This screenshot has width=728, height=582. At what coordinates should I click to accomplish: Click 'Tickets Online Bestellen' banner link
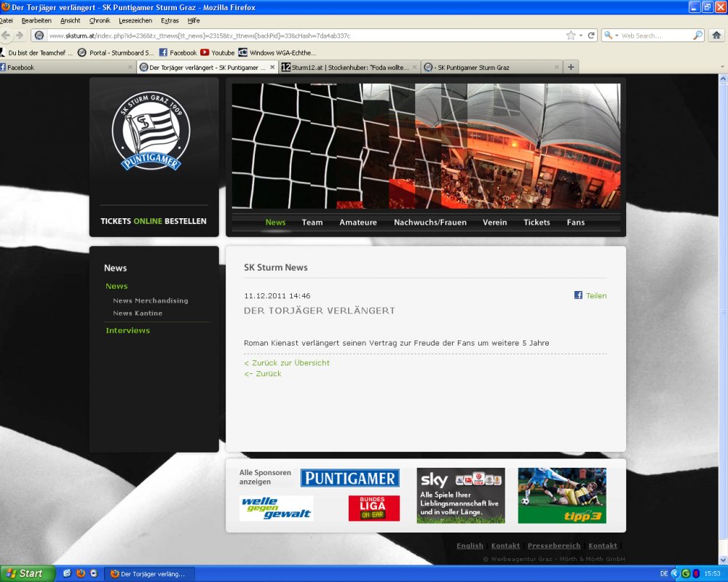tap(153, 221)
